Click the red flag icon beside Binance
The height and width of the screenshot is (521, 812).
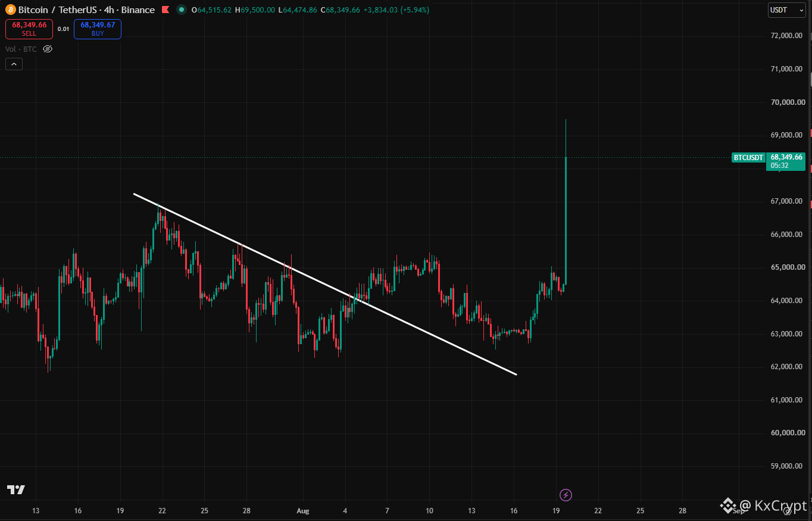[x=165, y=10]
